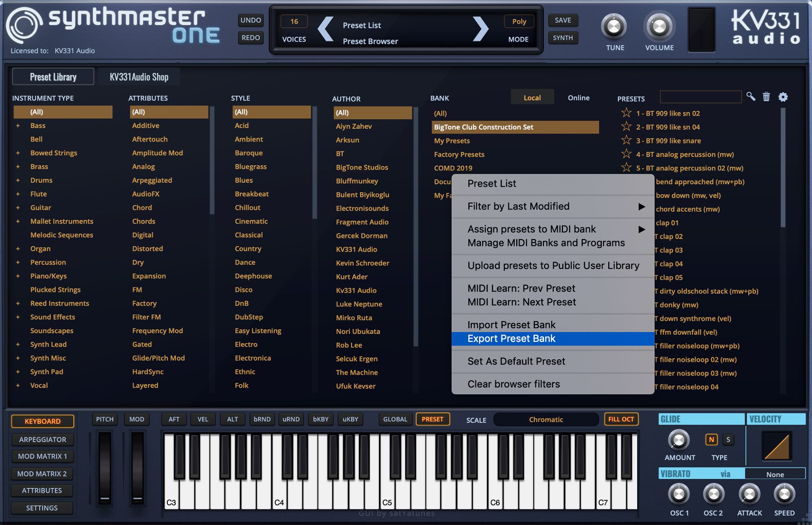Viewport: 812px width, 525px height.
Task: Open the KV331Audio Shop tab
Action: (139, 77)
